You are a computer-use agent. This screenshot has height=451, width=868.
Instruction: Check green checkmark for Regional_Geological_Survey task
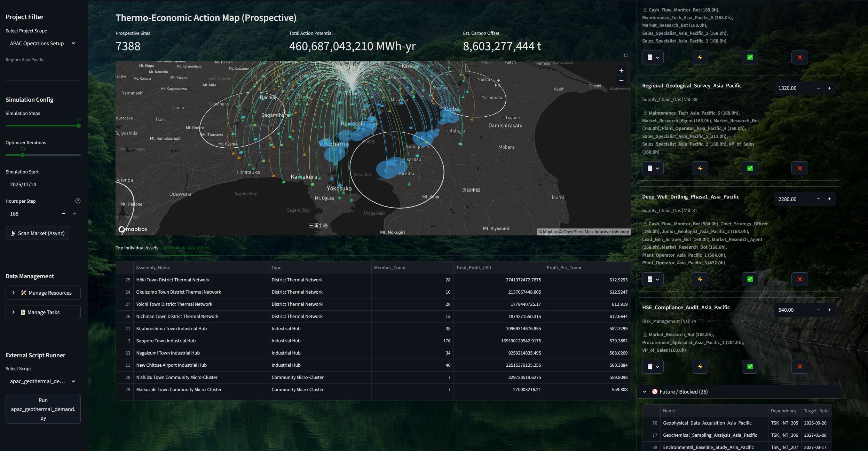[x=750, y=169]
